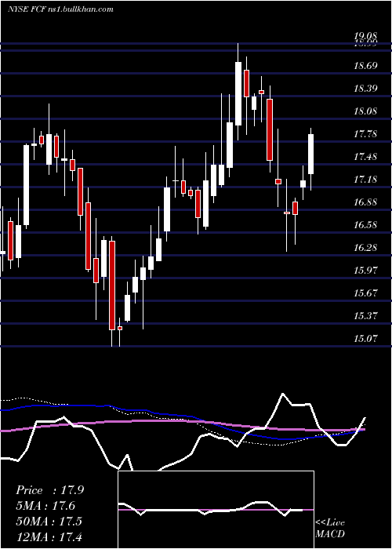This screenshot has width=392, height=549.
Task: Select the 16.58 price axis label
Action: tap(365, 225)
